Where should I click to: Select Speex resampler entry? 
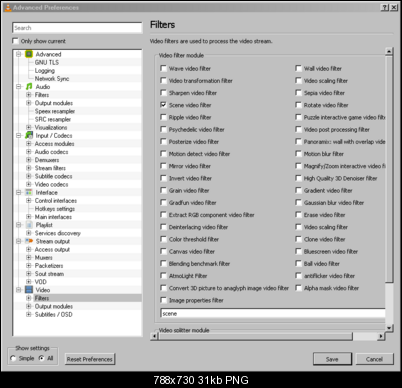click(55, 111)
